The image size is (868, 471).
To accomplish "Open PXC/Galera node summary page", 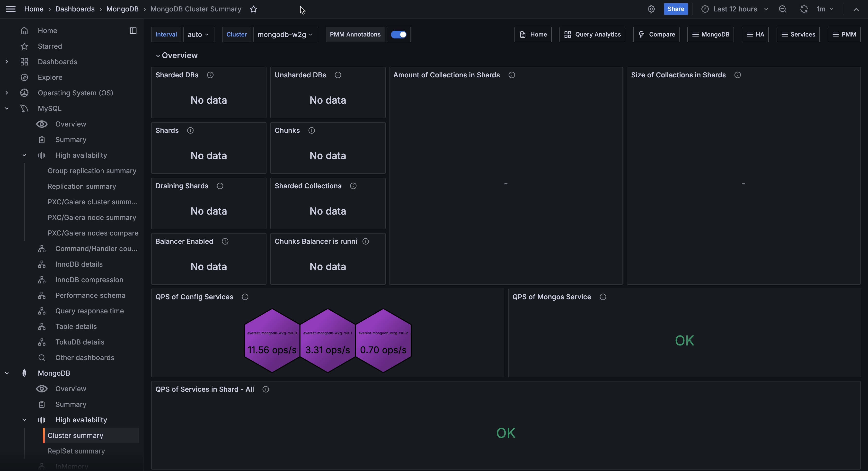I will click(x=92, y=217).
